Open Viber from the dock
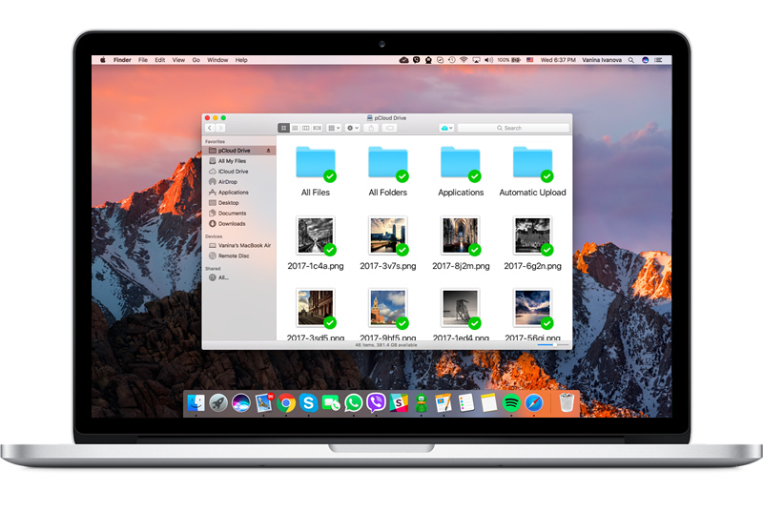The image size is (763, 532). [x=376, y=403]
